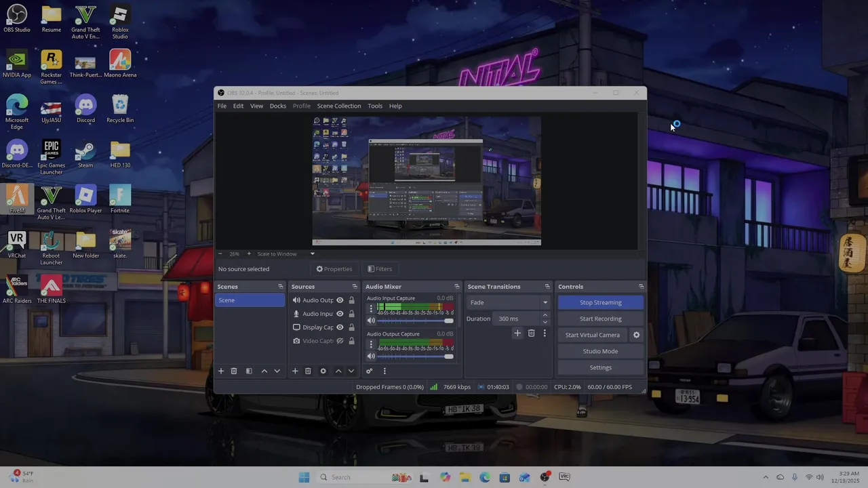Image resolution: width=868 pixels, height=488 pixels.
Task: Click Stop Streaming button
Action: [601, 302]
